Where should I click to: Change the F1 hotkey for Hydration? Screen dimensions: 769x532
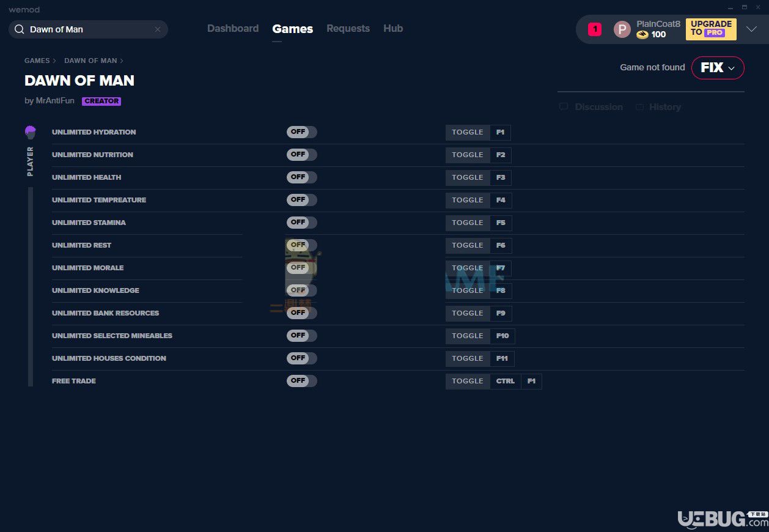click(501, 133)
